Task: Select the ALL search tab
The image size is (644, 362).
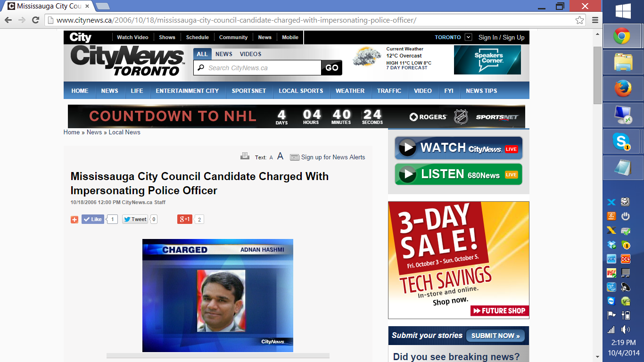Action: pos(202,54)
